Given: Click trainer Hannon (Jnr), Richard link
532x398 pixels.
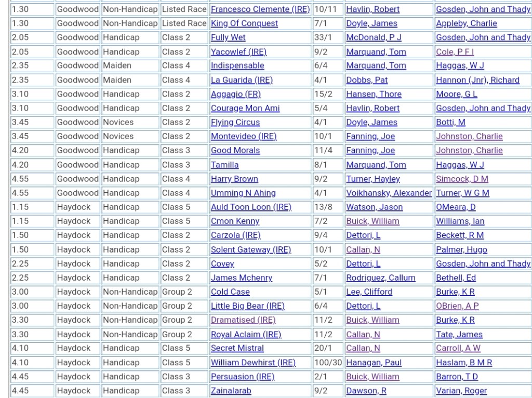Looking at the screenshot, I should tap(477, 80).
